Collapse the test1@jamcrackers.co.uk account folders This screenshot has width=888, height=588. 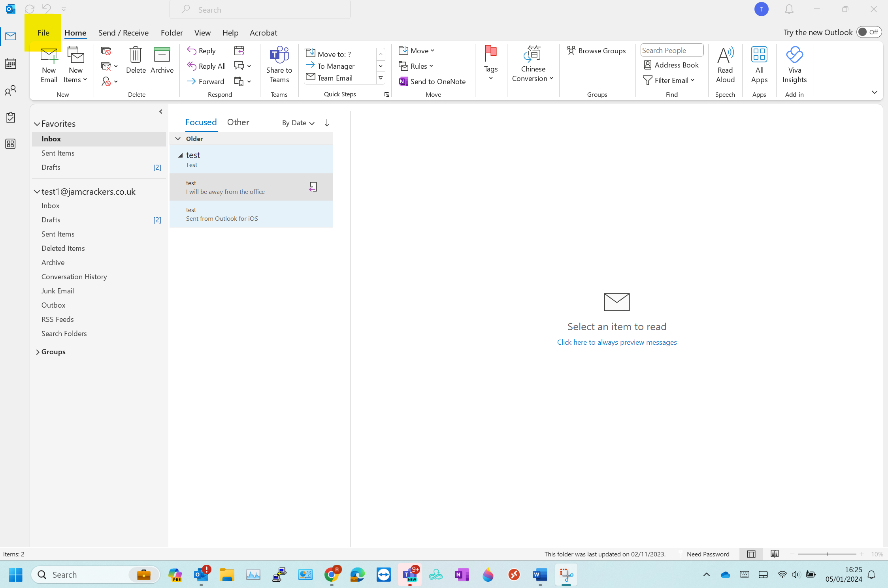37,192
